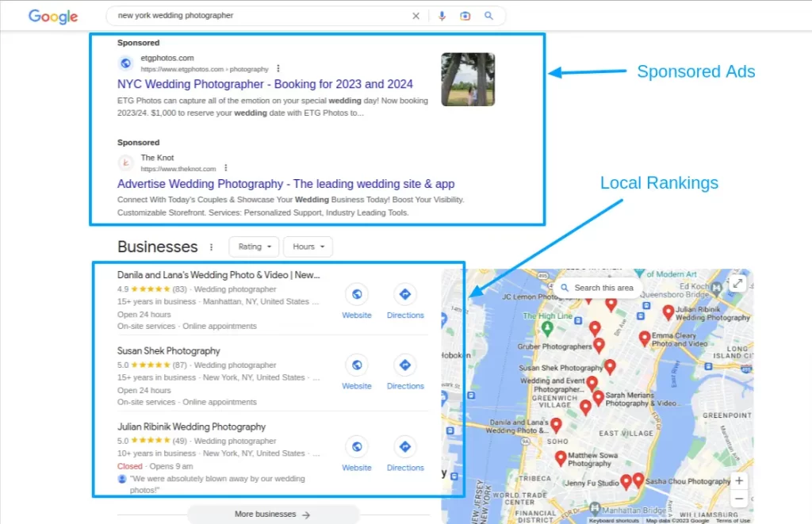
Task: Click the Susan Shek Photography map pin
Action: pyautogui.click(x=610, y=366)
